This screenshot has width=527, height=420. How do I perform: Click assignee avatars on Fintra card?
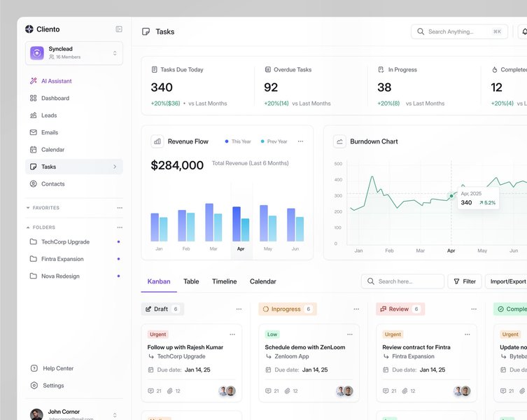pyautogui.click(x=462, y=391)
